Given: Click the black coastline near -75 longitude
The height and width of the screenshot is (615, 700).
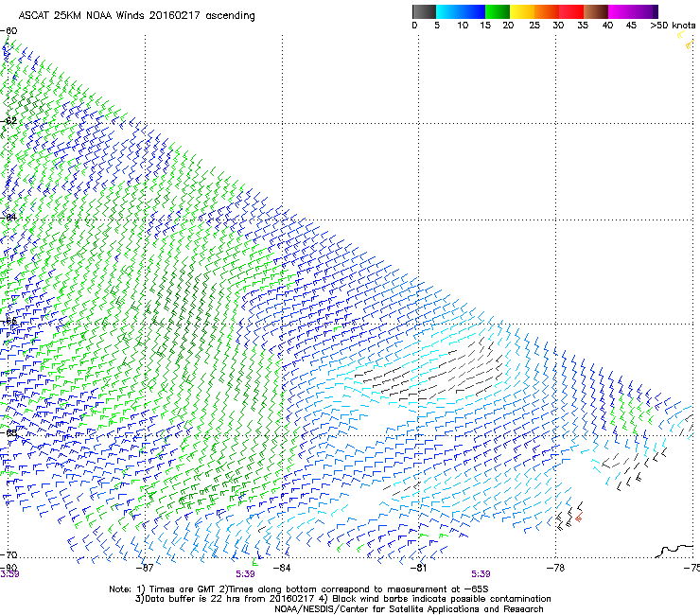Looking at the screenshot, I should coord(675,551).
